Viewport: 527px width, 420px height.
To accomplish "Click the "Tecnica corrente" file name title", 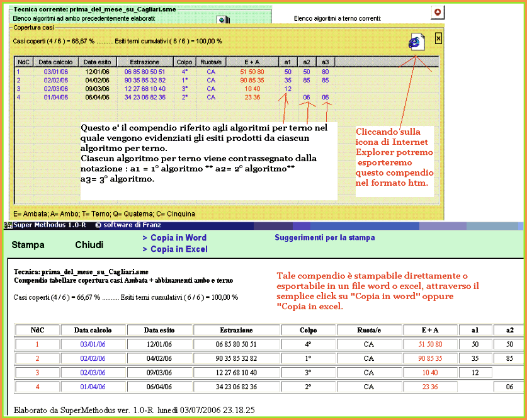I will [x=95, y=9].
